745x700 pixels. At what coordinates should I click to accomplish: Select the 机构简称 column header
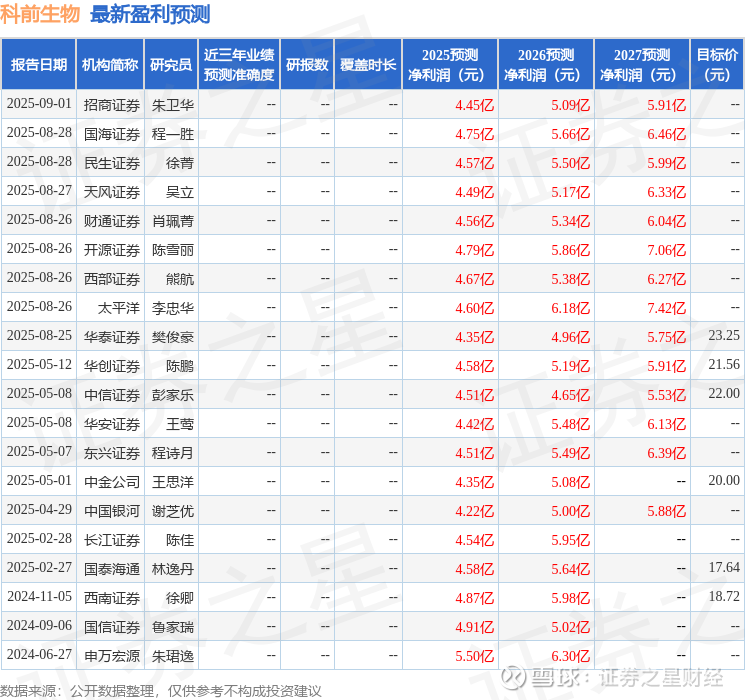coord(110,65)
